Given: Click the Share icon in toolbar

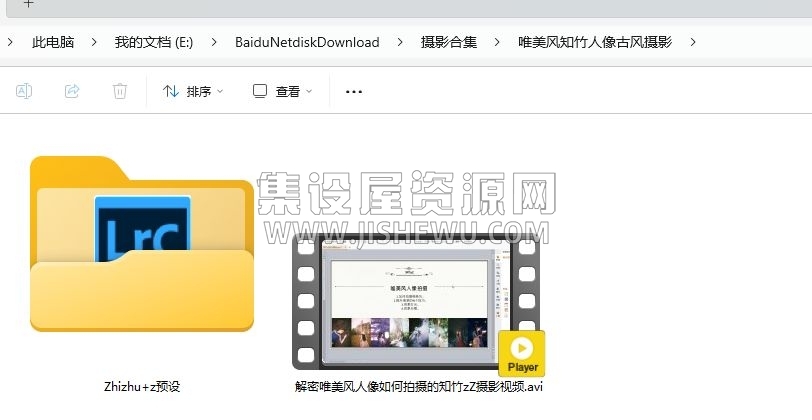Looking at the screenshot, I should pyautogui.click(x=72, y=91).
